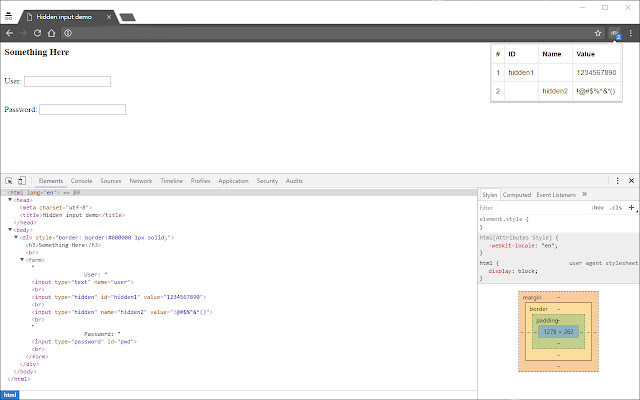Image resolution: width=640 pixels, height=400 pixels.
Task: Click the Something Here page heading
Action: pyautogui.click(x=37, y=52)
